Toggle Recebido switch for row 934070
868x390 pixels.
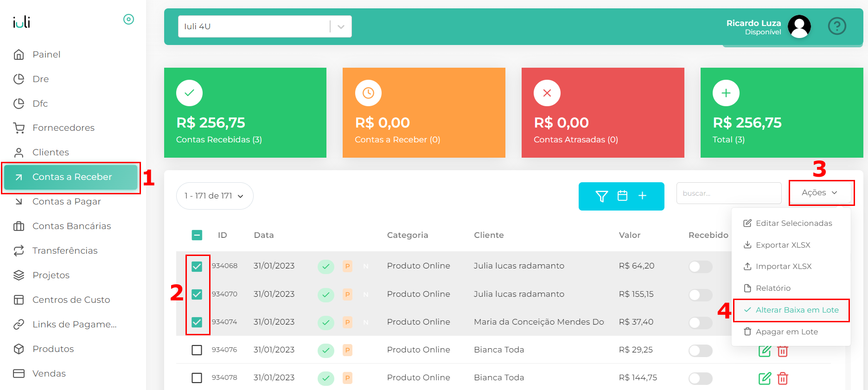pyautogui.click(x=700, y=295)
